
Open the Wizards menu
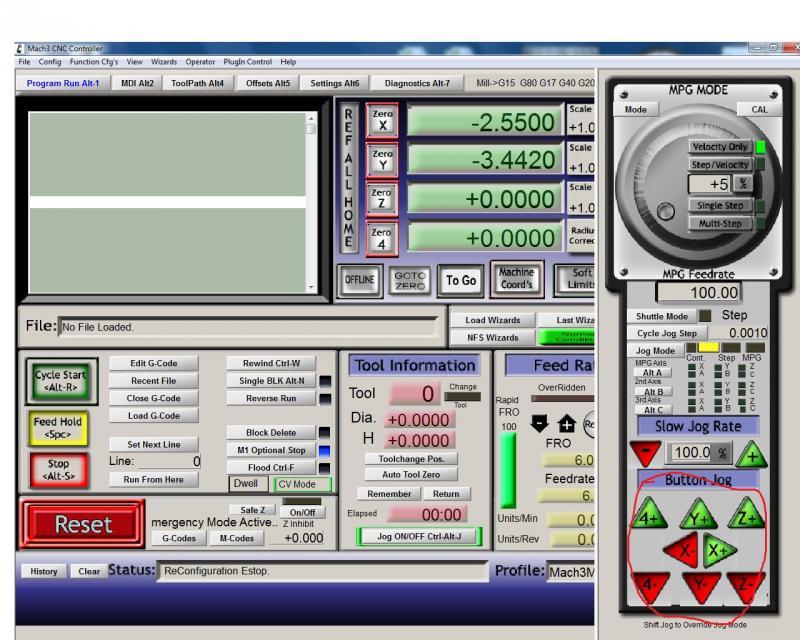164,62
